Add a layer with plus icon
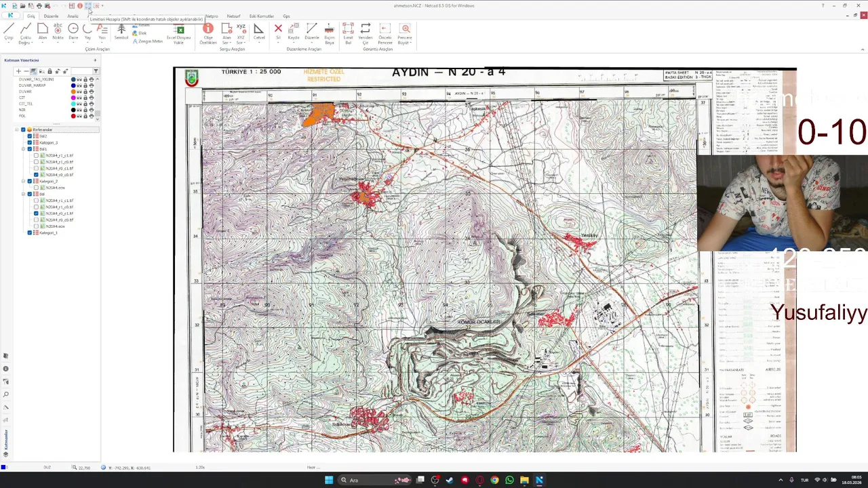The height and width of the screenshot is (488, 868). tap(18, 71)
